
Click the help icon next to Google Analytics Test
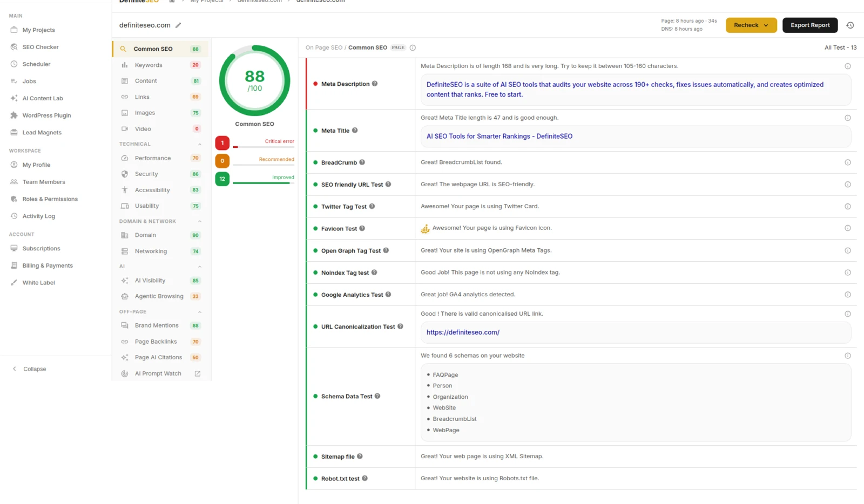coord(388,295)
